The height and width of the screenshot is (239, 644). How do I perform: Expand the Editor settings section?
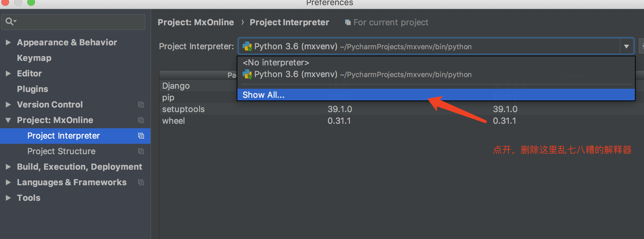[8, 74]
